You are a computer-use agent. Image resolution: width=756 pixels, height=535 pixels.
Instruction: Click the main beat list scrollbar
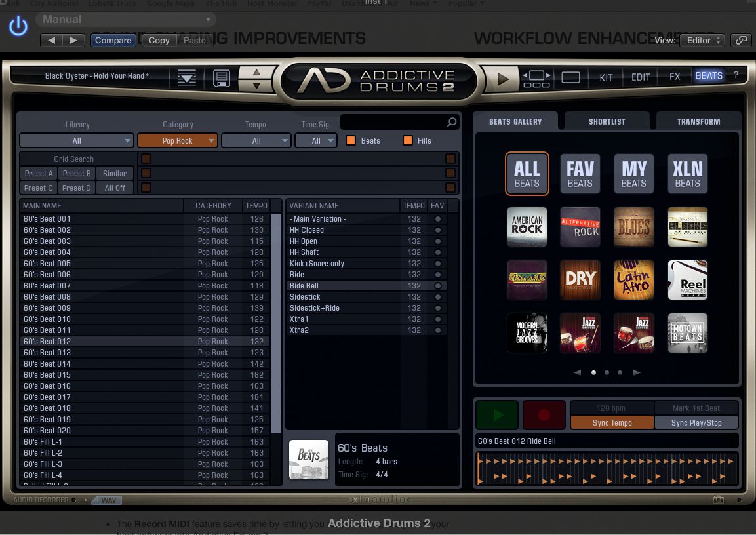point(276,323)
